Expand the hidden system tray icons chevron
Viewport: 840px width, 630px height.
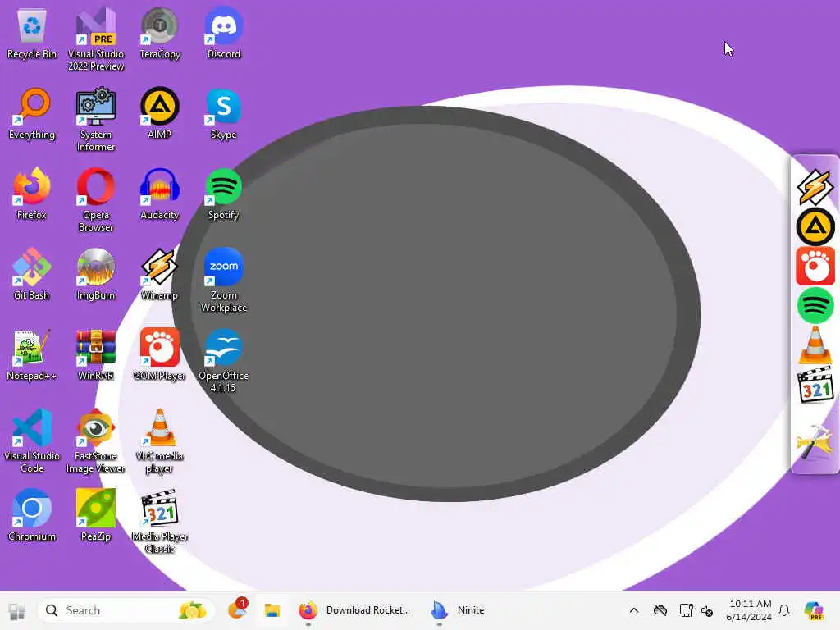[x=634, y=610]
